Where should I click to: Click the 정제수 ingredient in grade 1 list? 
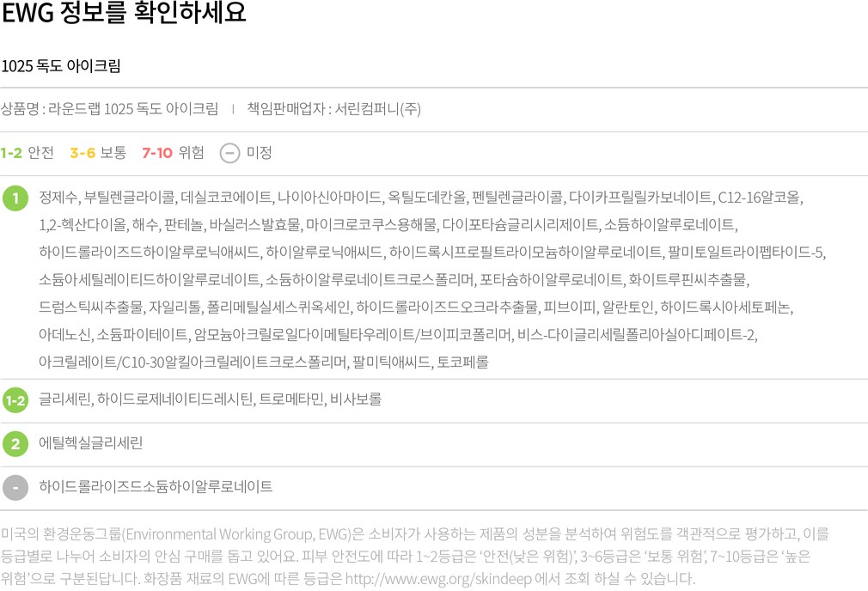click(58, 198)
